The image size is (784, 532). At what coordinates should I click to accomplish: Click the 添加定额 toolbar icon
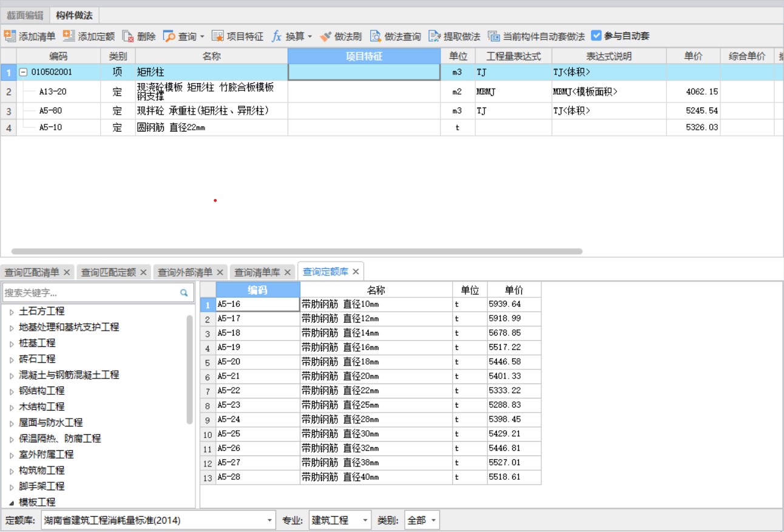click(69, 36)
